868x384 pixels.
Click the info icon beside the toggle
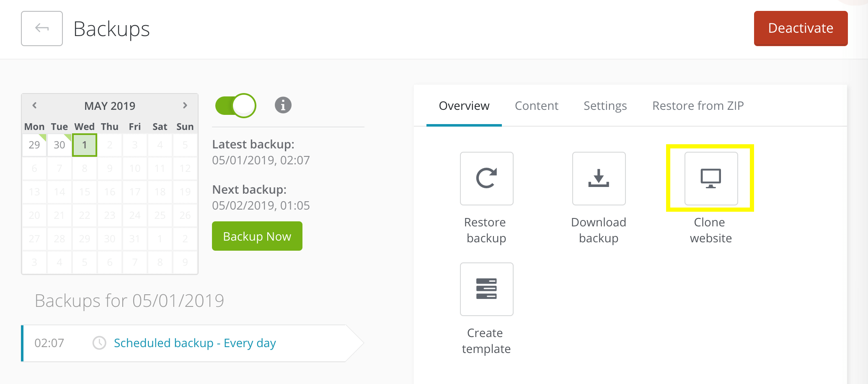coord(283,105)
